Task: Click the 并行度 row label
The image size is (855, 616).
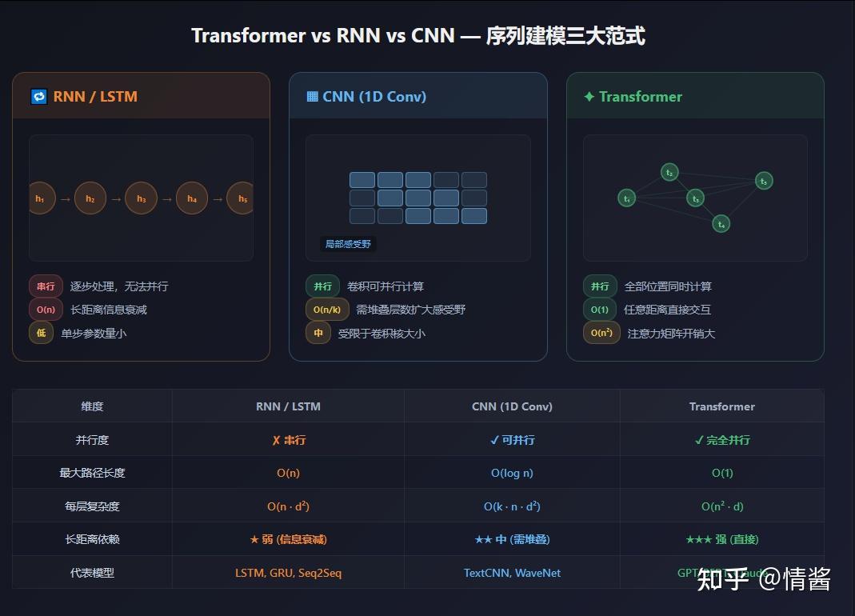Action: click(92, 440)
